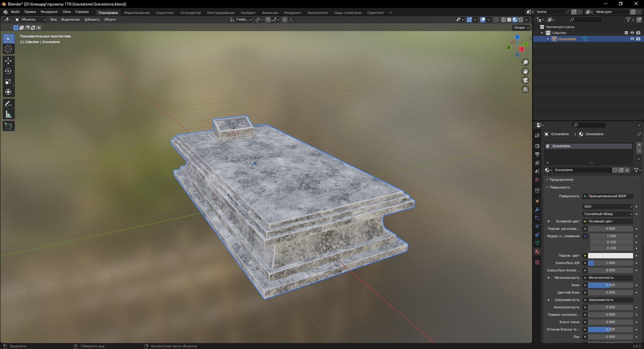Toggle camera view icon in viewport
The image size is (644, 349).
pyautogui.click(x=525, y=80)
